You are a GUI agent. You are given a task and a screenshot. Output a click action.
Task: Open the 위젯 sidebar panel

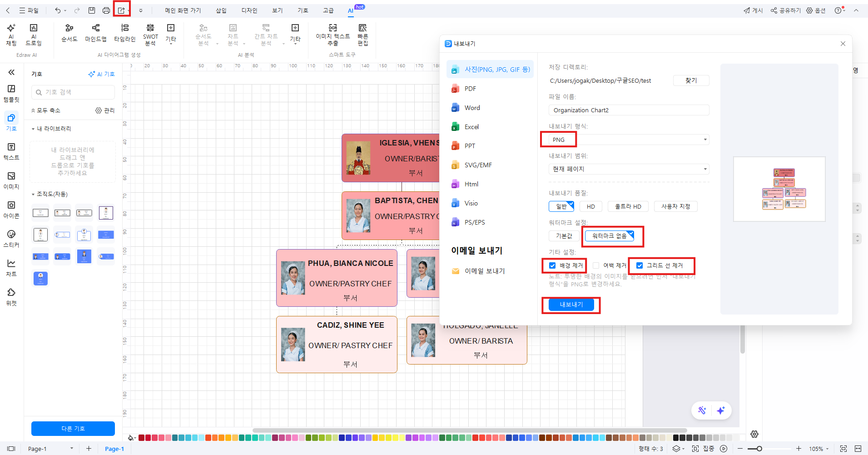(x=11, y=297)
